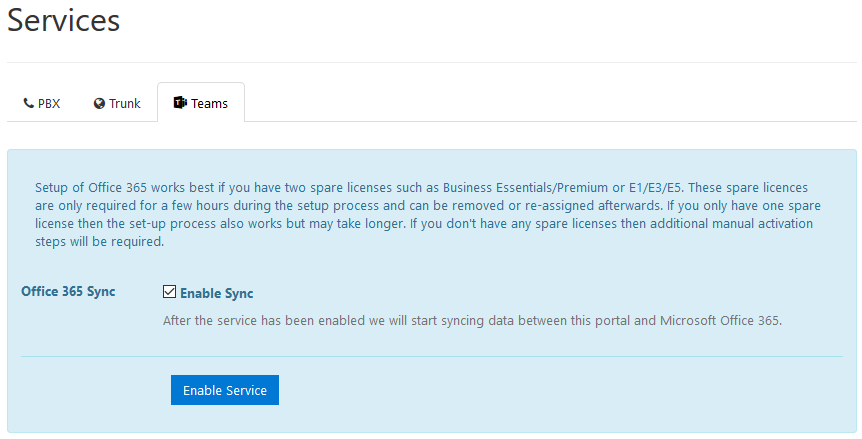Open the Trunk tab

[x=117, y=103]
